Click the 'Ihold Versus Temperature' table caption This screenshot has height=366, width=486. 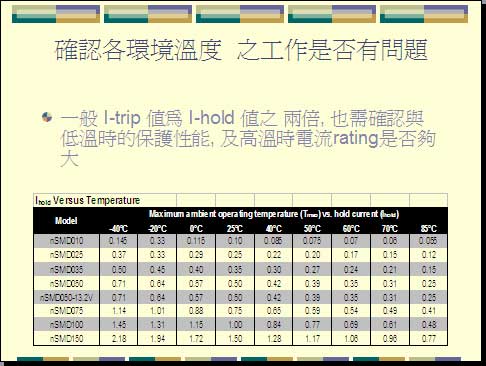(88, 200)
